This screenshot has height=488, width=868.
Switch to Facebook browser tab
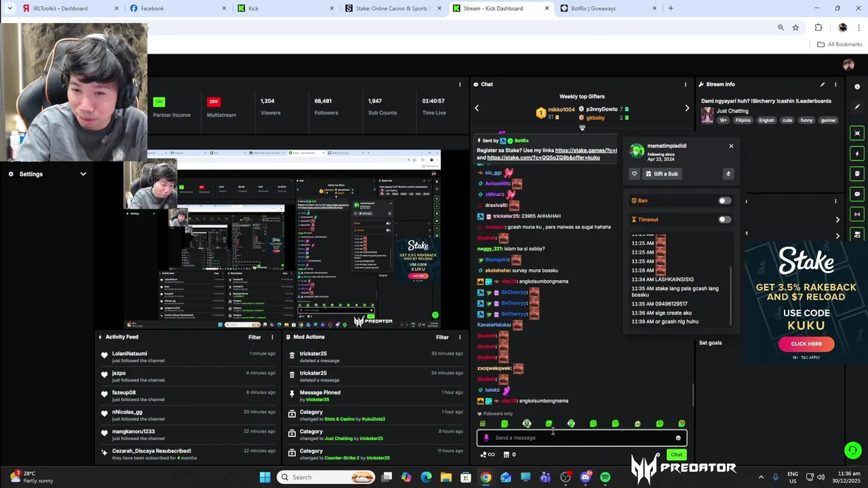tap(178, 9)
